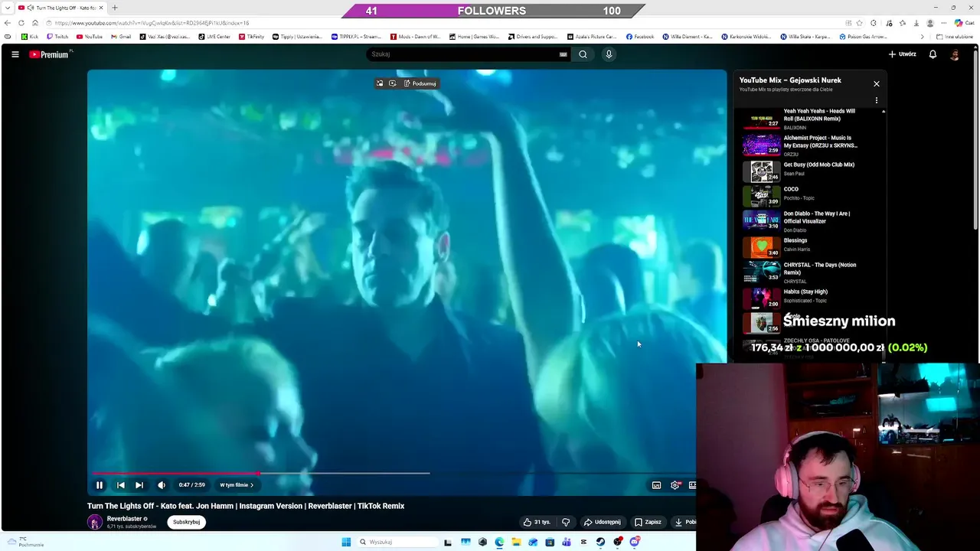The image size is (980, 551).
Task: Expand the 'W tym filmie' chapters chip
Action: (237, 484)
